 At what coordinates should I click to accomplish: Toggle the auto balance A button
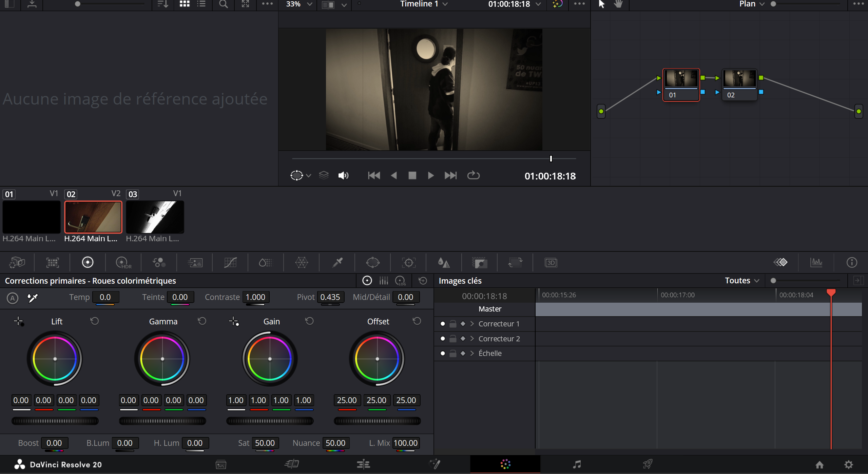[x=13, y=298]
